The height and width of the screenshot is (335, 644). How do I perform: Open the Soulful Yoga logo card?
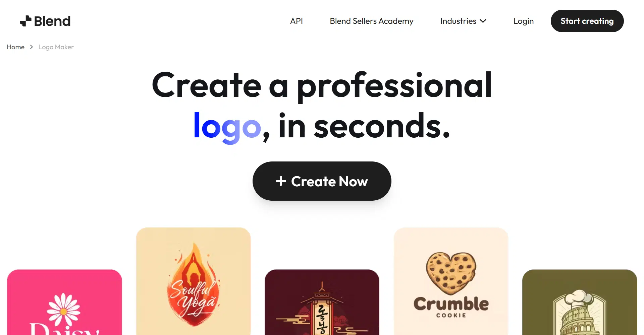(193, 281)
